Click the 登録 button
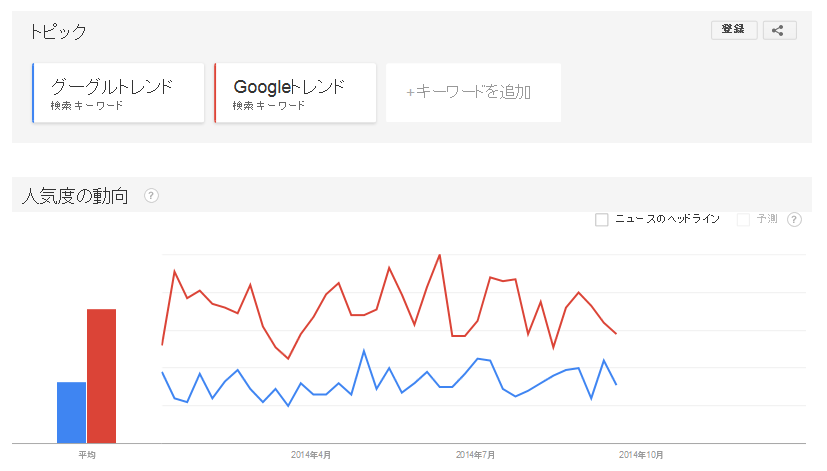827x471 pixels. click(734, 30)
